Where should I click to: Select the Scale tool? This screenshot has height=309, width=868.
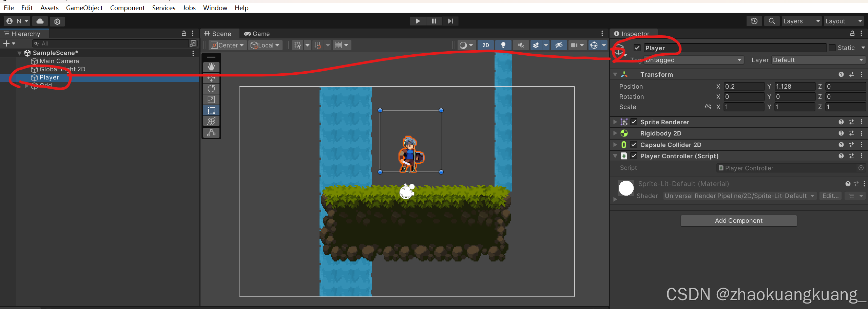coord(211,99)
